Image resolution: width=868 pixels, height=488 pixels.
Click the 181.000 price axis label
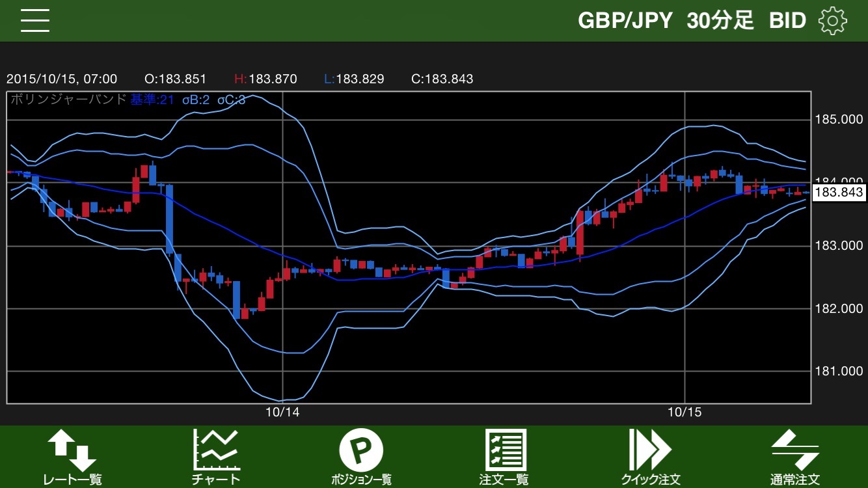839,372
